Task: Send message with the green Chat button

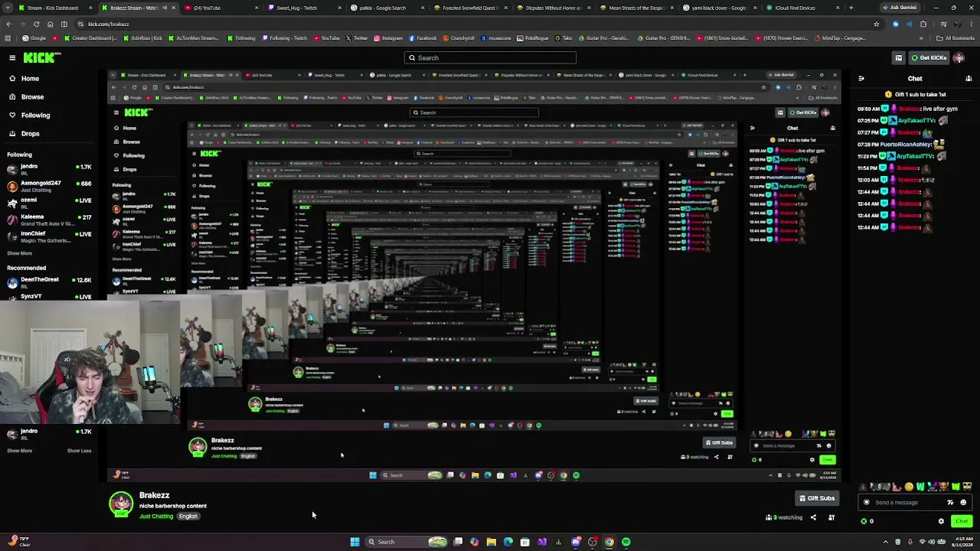Action: click(962, 521)
